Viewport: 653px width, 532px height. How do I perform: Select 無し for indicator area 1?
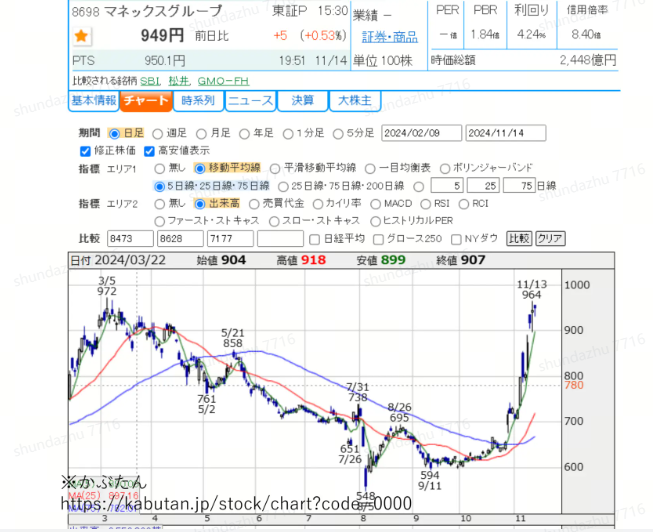tap(160, 169)
